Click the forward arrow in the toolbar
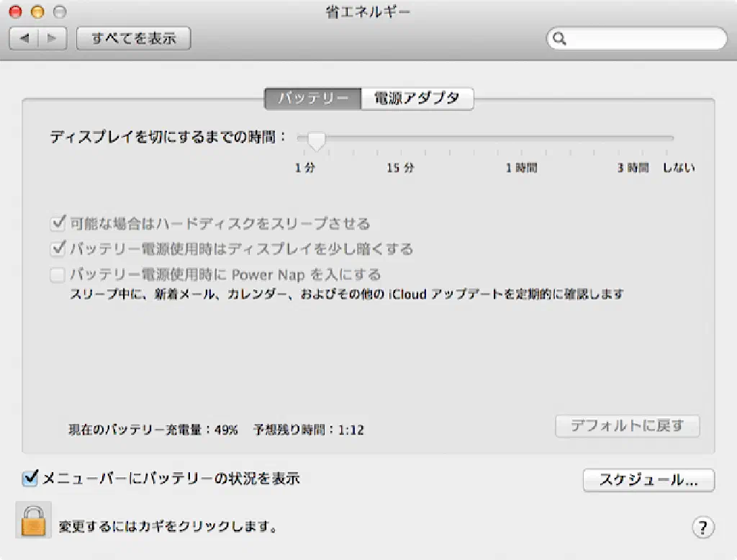Image resolution: width=737 pixels, height=560 pixels. pos(52,38)
